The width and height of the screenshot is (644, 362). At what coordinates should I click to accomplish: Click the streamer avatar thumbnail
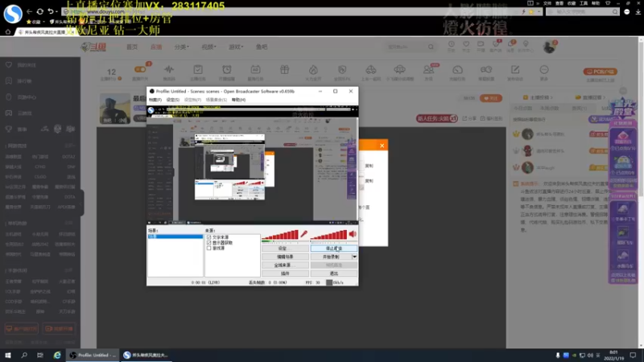coord(115,109)
